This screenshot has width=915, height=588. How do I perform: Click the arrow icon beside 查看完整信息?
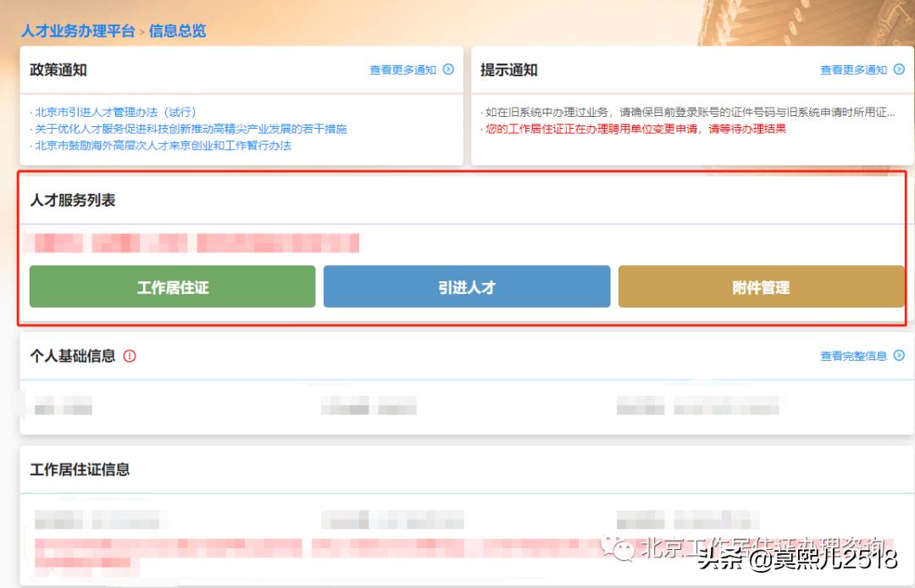pyautogui.click(x=899, y=355)
